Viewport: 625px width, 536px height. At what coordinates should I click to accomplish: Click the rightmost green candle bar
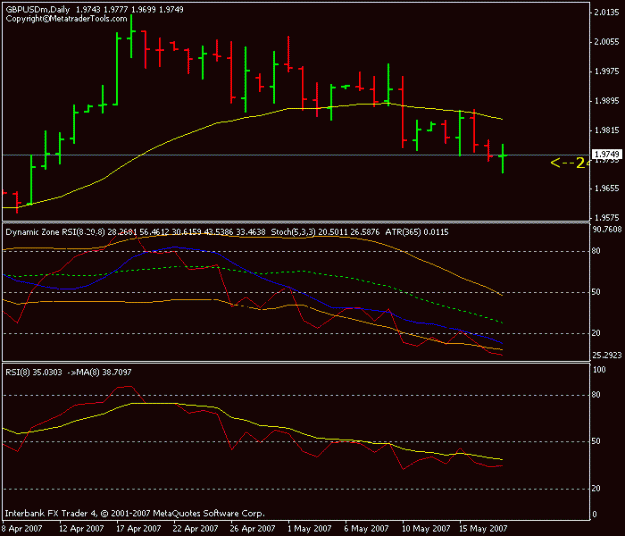click(503, 158)
